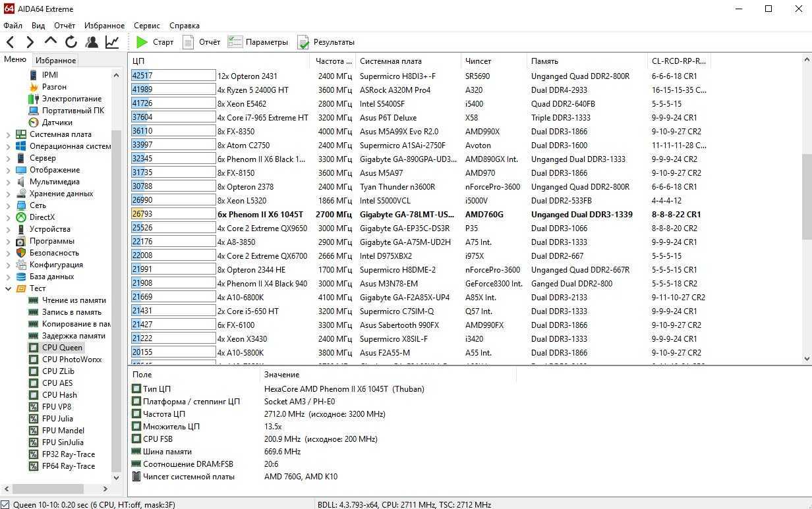Open the Сервис menu

click(146, 26)
